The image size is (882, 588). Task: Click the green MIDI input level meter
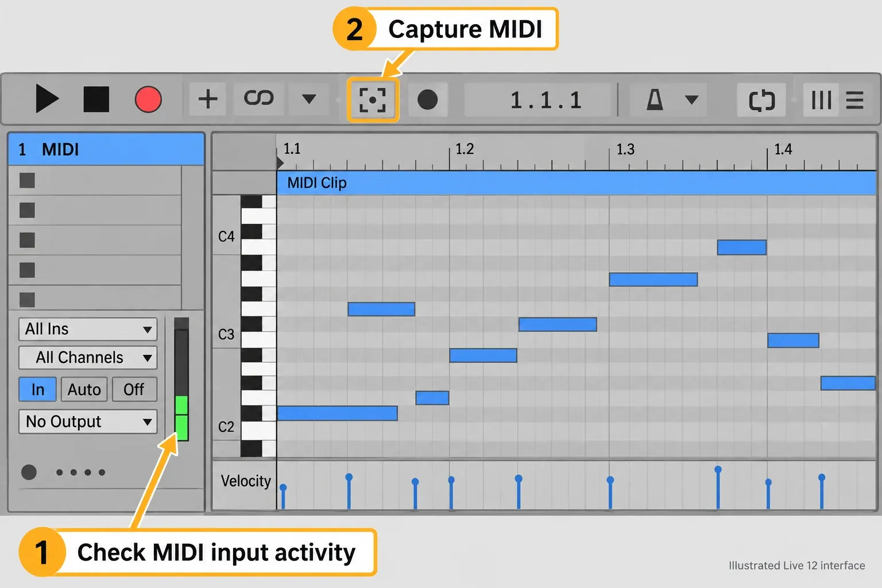pos(181,418)
